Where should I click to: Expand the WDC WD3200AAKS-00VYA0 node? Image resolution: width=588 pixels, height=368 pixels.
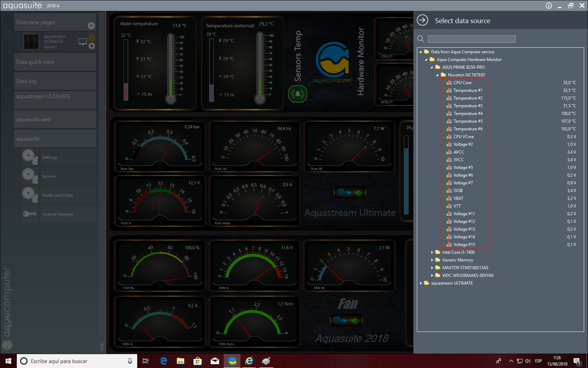[x=432, y=275]
